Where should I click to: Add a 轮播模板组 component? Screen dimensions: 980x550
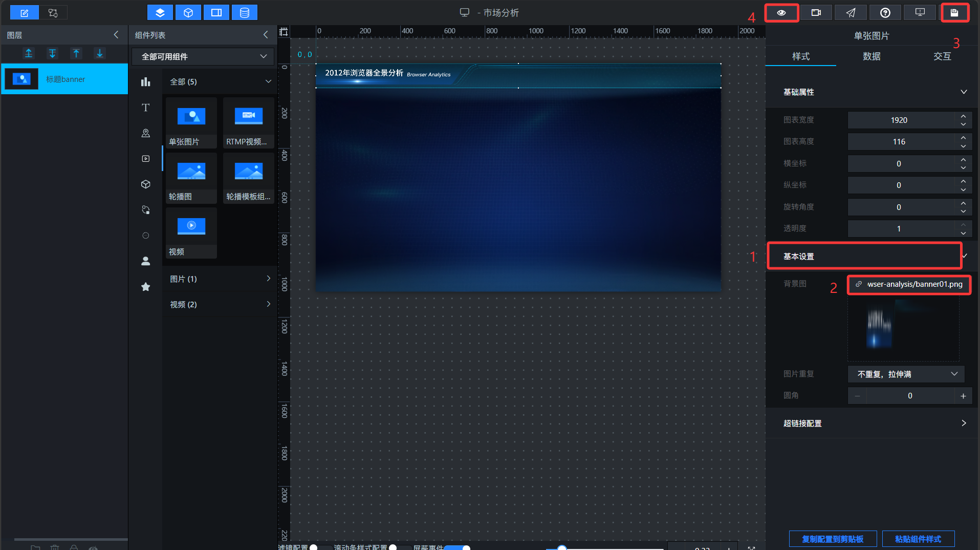pos(249,178)
